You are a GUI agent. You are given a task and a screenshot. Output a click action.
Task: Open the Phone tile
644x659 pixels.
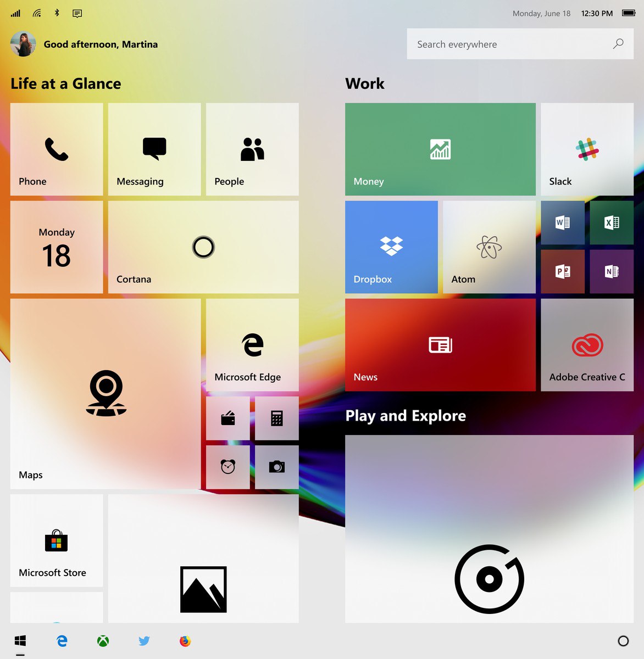coord(57,149)
